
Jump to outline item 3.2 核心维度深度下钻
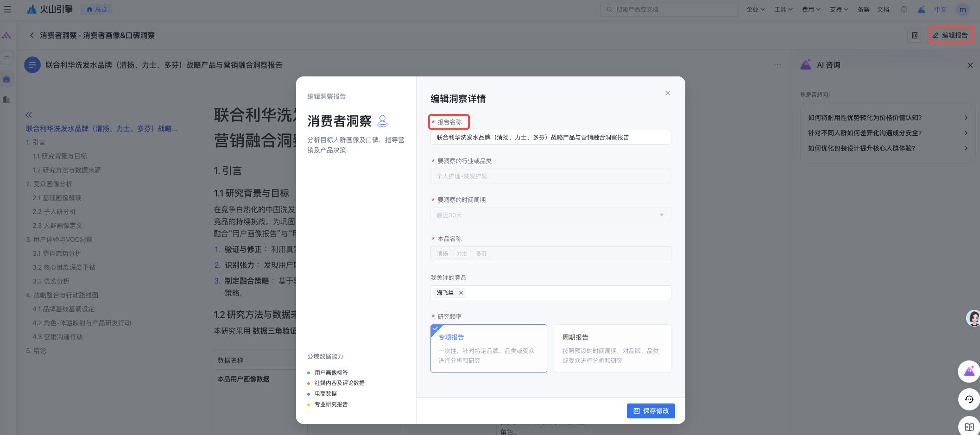point(64,267)
